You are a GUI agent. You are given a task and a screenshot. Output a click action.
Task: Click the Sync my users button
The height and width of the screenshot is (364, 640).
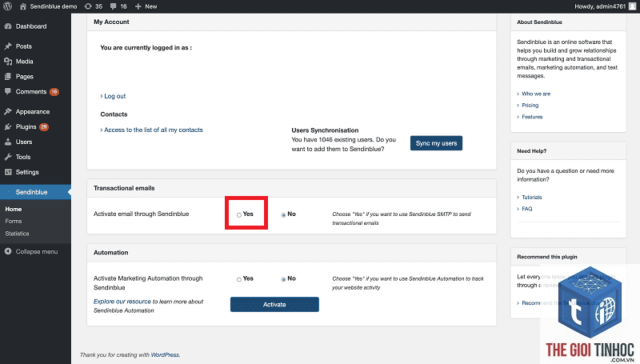click(x=436, y=143)
